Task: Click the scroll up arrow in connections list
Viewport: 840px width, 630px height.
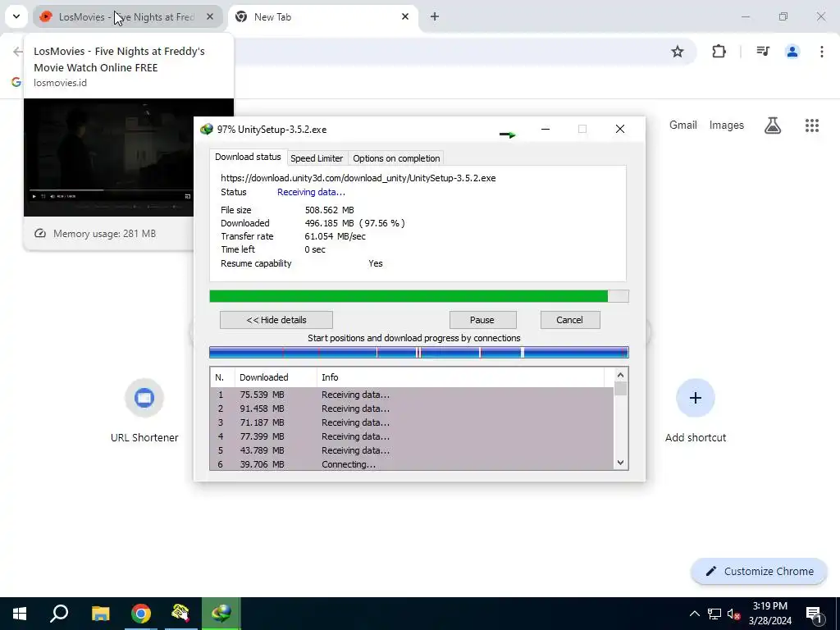Action: [620, 376]
